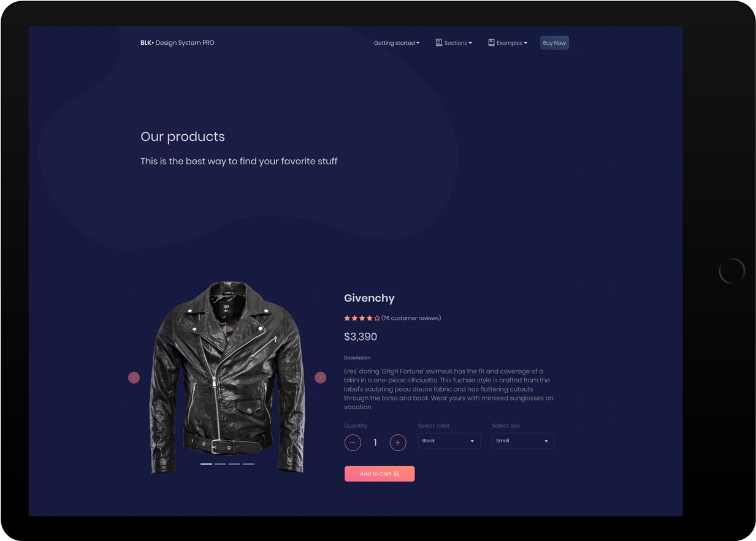This screenshot has height=541, width=756.
Task: Click the Examples book icon in navbar
Action: click(491, 43)
